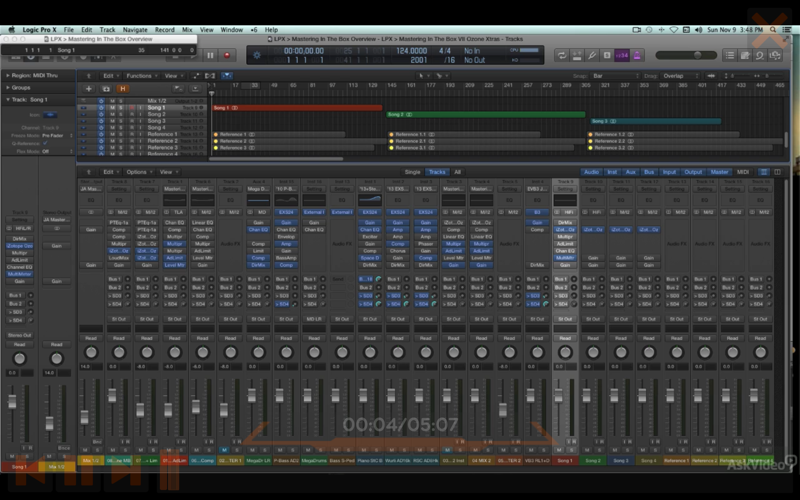
Task: Switch to narrow channel strip view icon
Action: point(763,172)
